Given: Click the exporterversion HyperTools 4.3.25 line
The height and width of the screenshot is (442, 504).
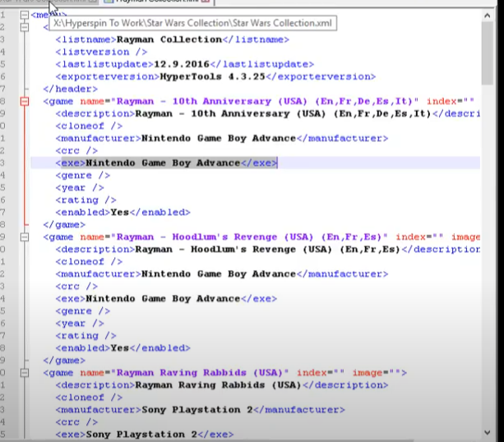Looking at the screenshot, I should tap(215, 76).
